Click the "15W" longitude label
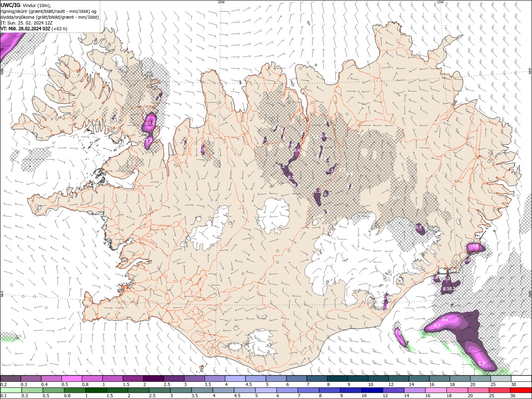 [440, 2]
